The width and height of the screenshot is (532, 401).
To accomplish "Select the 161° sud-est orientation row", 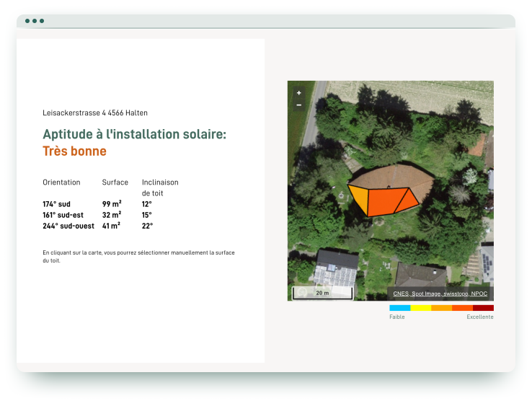I will click(x=63, y=215).
